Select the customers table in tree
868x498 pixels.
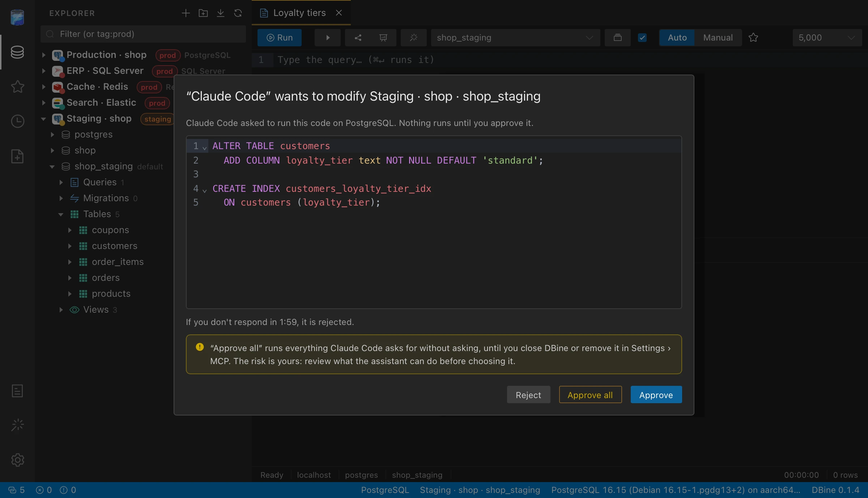(x=114, y=246)
